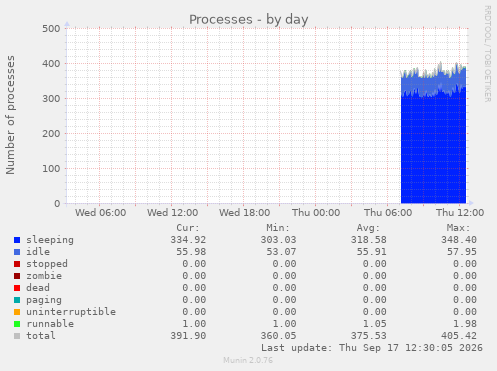Click the zombie legend color swatch
The image size is (497, 371).
pyautogui.click(x=17, y=276)
